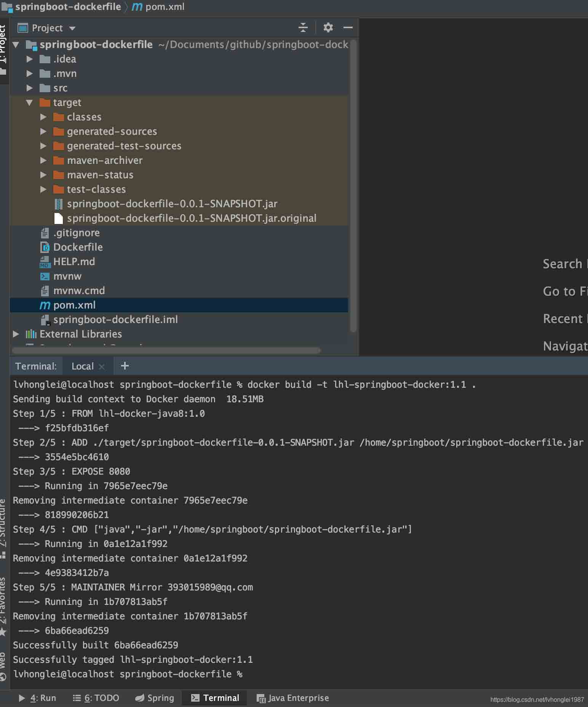Viewport: 588px width, 707px height.
Task: Open the Java Enterprise tool window
Action: [292, 698]
